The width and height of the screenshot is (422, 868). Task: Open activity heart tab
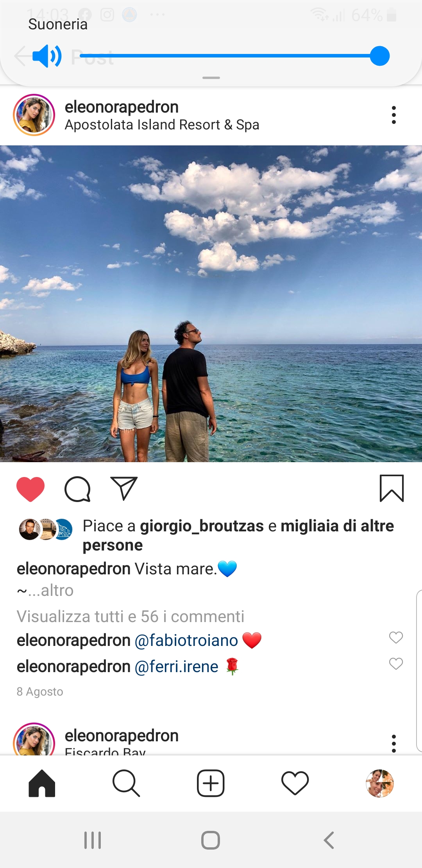[x=295, y=783]
